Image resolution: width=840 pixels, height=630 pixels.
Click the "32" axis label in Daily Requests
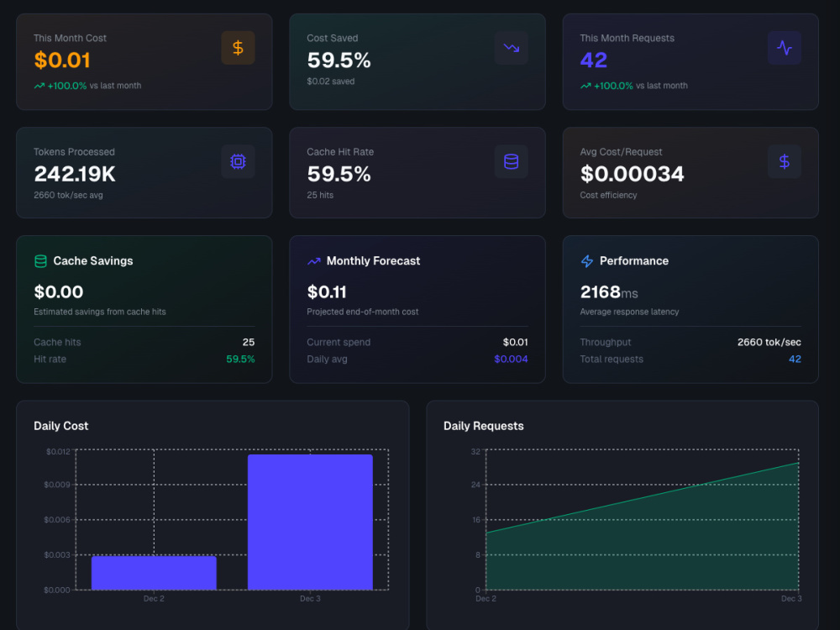(475, 452)
